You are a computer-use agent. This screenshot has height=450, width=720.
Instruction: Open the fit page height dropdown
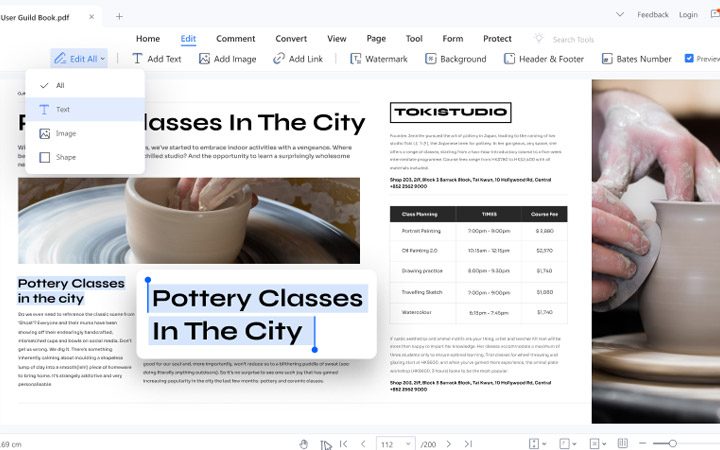point(537,444)
